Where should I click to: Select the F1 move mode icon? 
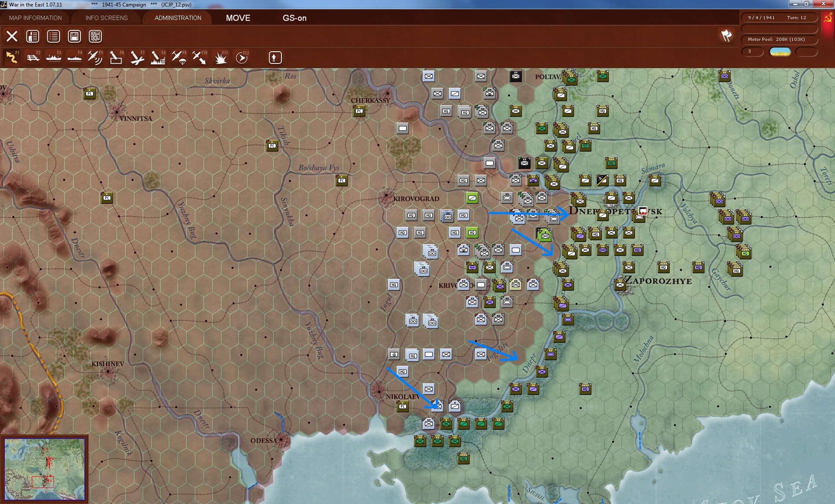12,57
